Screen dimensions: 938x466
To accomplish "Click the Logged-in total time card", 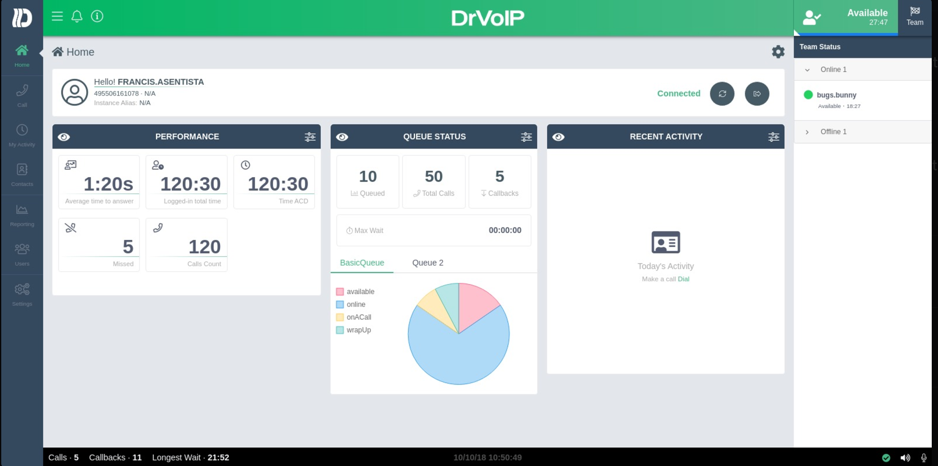I will pyautogui.click(x=186, y=182).
